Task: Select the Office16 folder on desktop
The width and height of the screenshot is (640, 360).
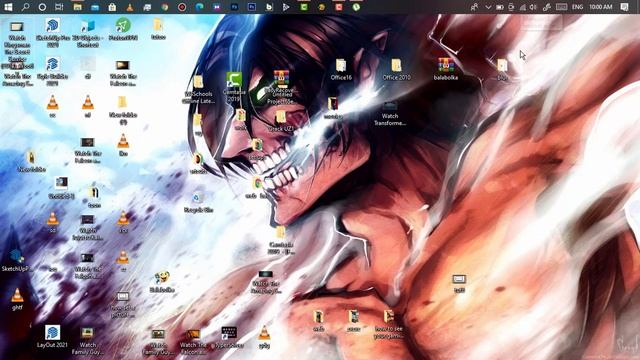Action: 341,69
